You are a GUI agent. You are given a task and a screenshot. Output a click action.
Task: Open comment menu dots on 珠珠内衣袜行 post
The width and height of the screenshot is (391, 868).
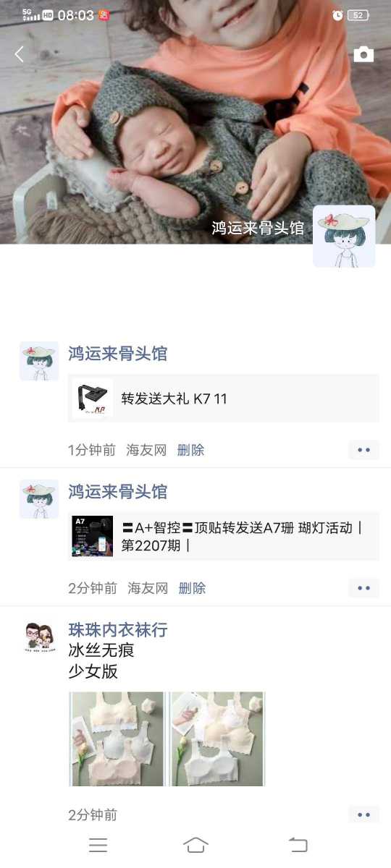pyautogui.click(x=363, y=815)
